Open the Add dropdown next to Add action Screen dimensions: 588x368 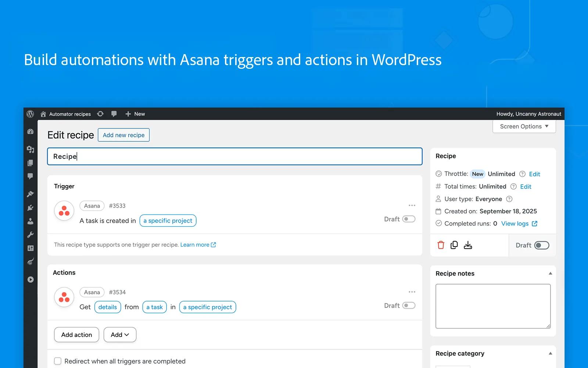[x=120, y=335]
